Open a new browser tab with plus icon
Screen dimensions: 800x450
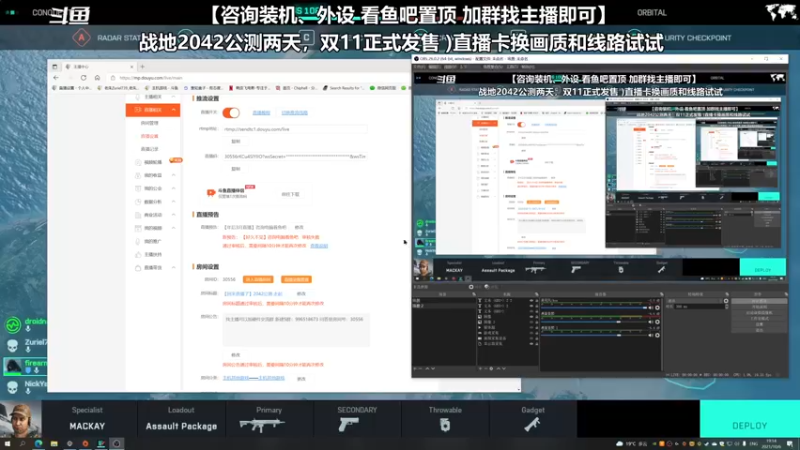(x=142, y=66)
